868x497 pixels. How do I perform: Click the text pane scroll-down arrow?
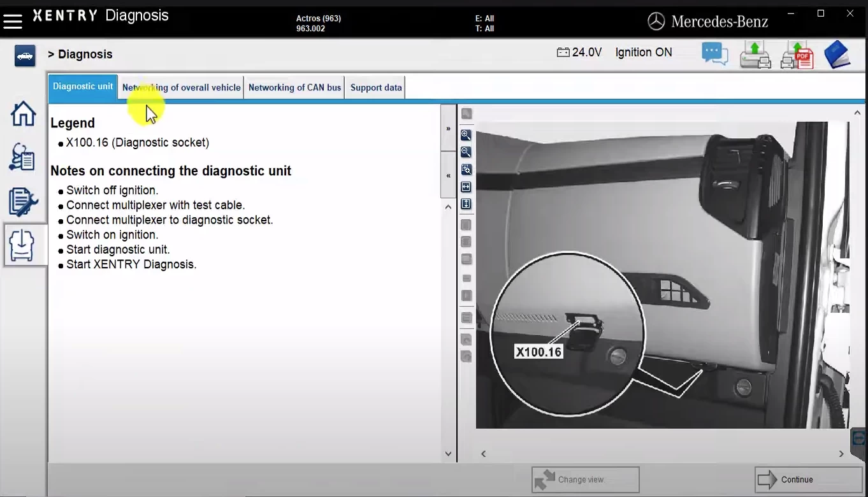point(448,454)
